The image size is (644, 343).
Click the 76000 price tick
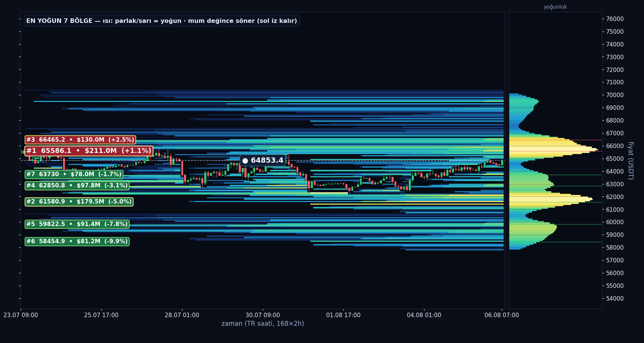(x=615, y=19)
